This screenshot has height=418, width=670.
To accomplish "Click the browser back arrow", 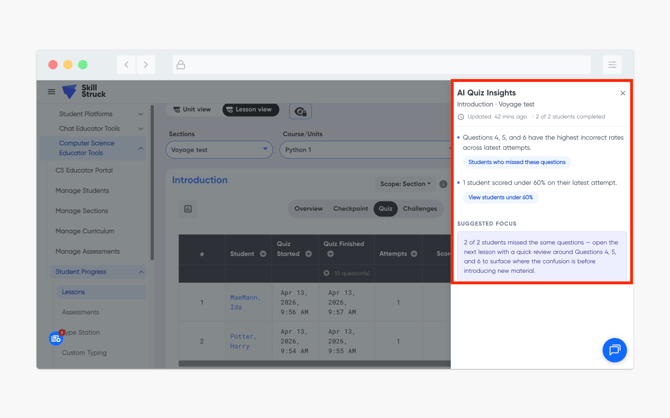I will 126,65.
